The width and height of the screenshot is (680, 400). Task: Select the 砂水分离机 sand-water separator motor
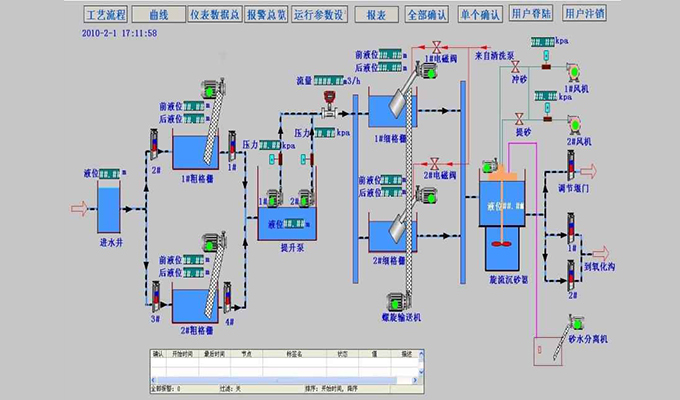(577, 323)
